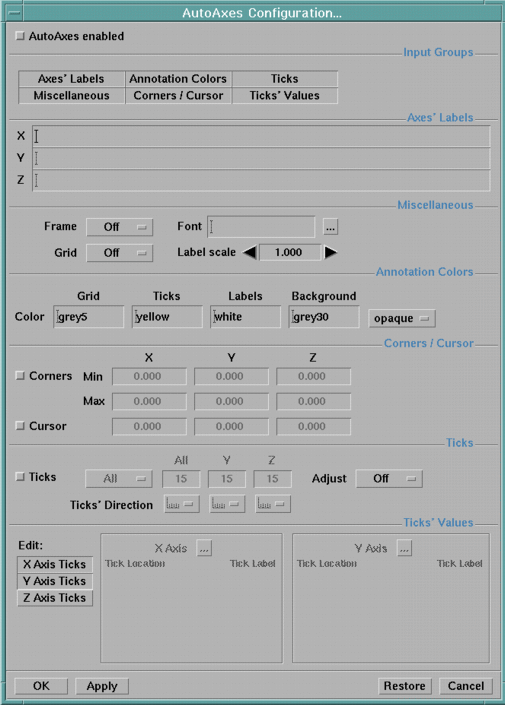Select X Axis Ticks edit option
The width and height of the screenshot is (505, 705).
(55, 564)
